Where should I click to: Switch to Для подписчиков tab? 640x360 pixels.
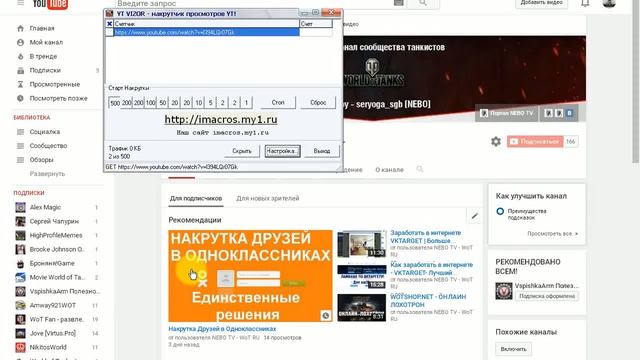tap(196, 198)
